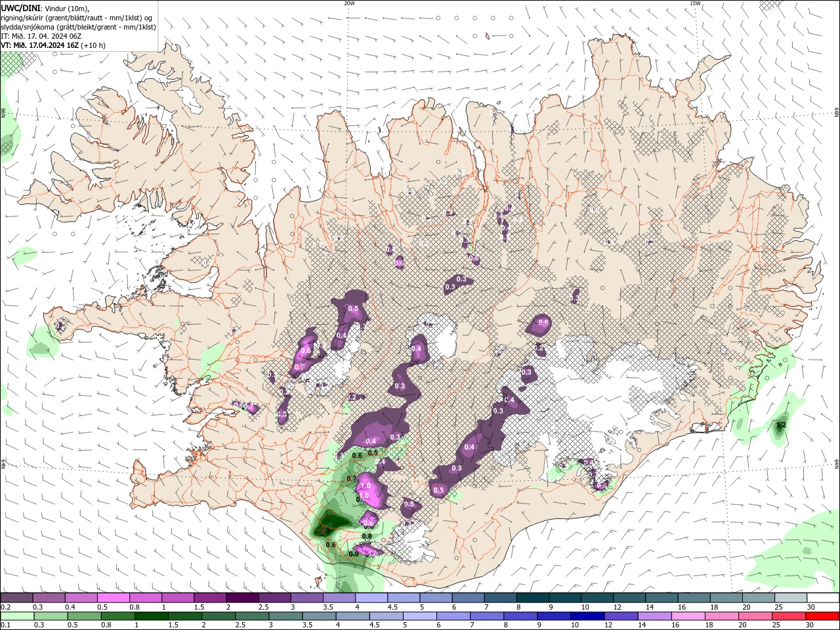Pick the pale green 0.1–0.3 lower legend swatch
The width and height of the screenshot is (840, 630).
17,616
